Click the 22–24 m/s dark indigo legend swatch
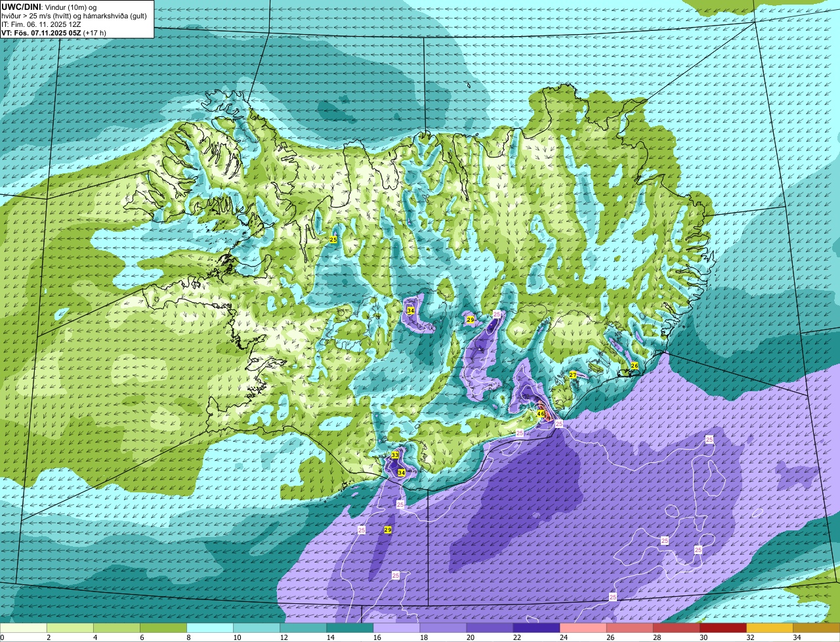The width and height of the screenshot is (840, 642). (x=536, y=628)
